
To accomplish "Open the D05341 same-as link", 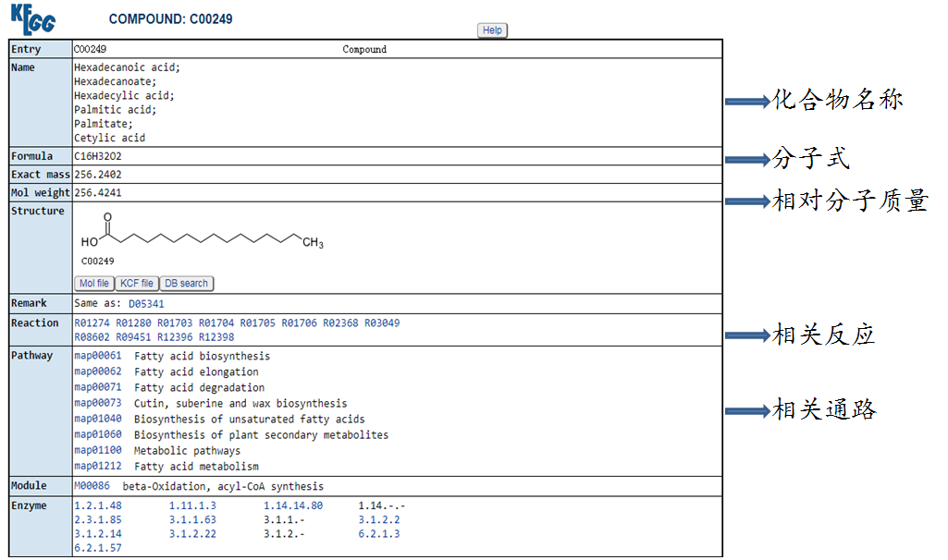I will click(x=146, y=303).
